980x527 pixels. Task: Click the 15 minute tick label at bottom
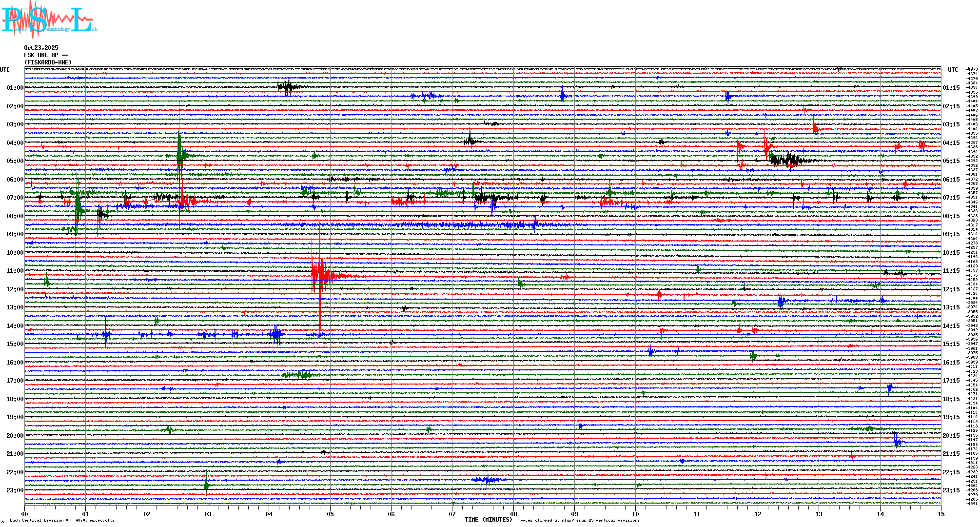[941, 514]
